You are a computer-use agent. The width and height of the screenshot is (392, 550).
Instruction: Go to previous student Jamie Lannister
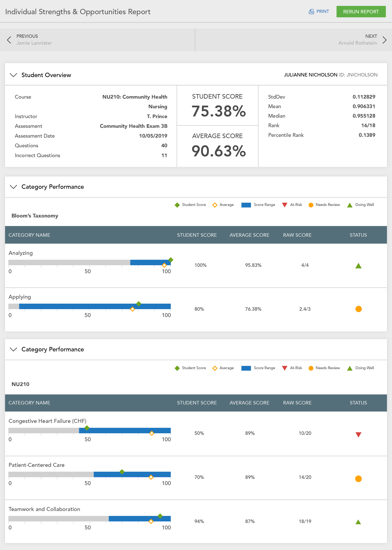[34, 43]
